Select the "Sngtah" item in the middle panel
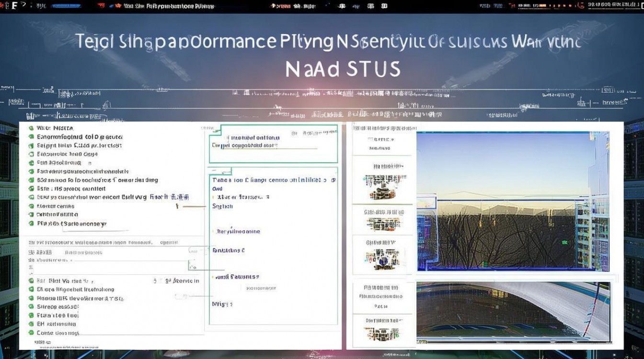 [x=222, y=206]
